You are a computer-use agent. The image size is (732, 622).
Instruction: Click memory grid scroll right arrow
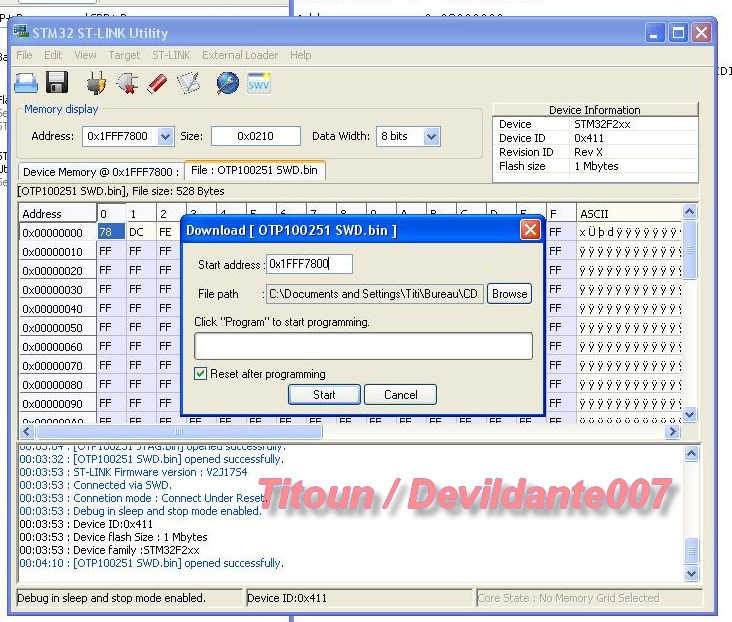tap(672, 431)
